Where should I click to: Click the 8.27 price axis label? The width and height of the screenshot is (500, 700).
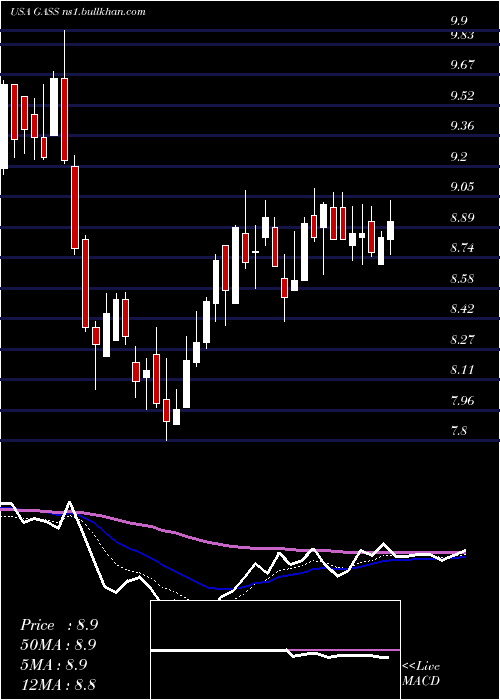click(x=462, y=340)
